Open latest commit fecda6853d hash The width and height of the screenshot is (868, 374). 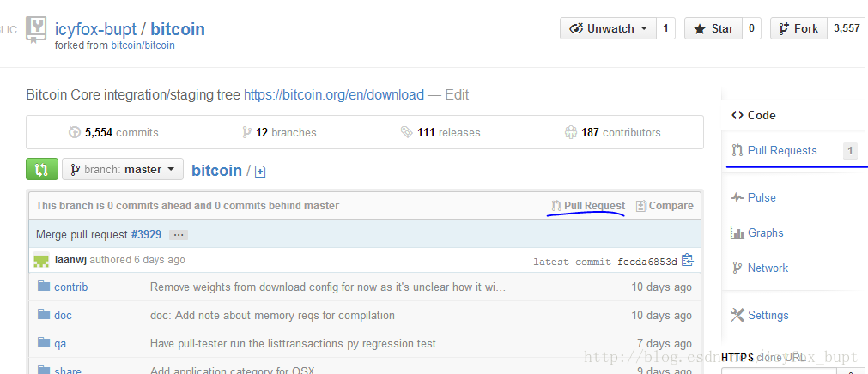pos(647,262)
